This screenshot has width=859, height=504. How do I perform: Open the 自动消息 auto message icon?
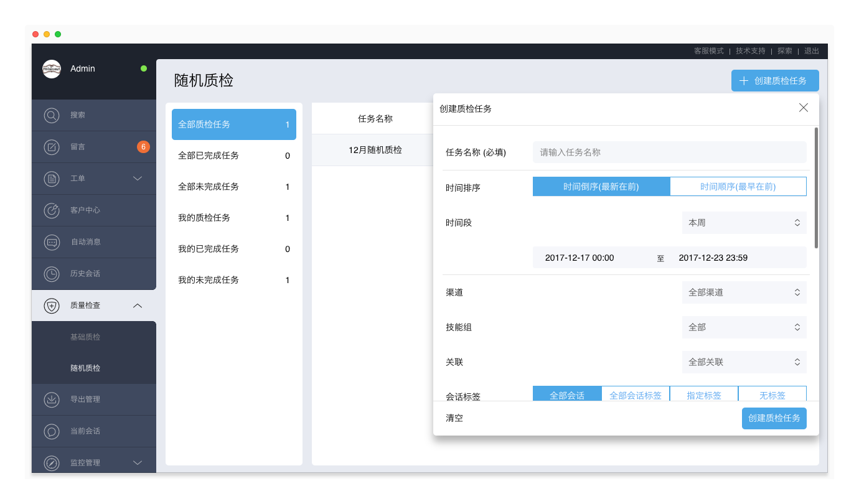[x=52, y=242]
